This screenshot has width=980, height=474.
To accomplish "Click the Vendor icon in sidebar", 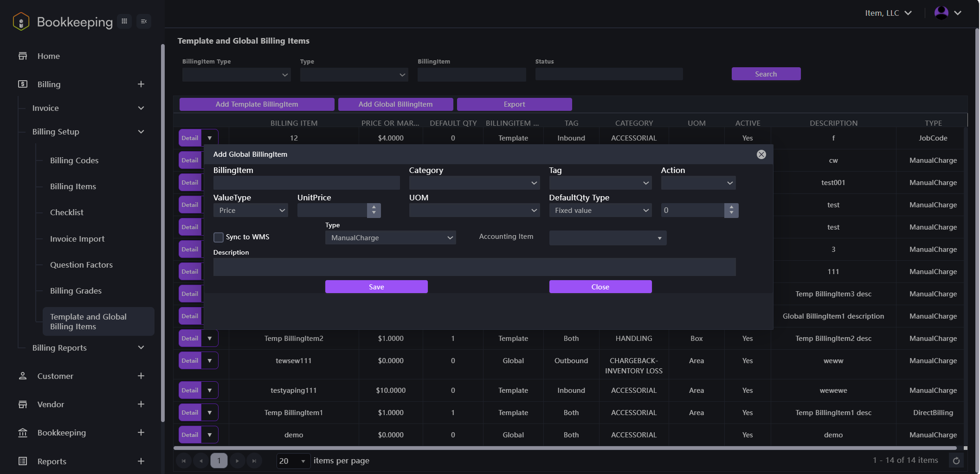I will (23, 404).
